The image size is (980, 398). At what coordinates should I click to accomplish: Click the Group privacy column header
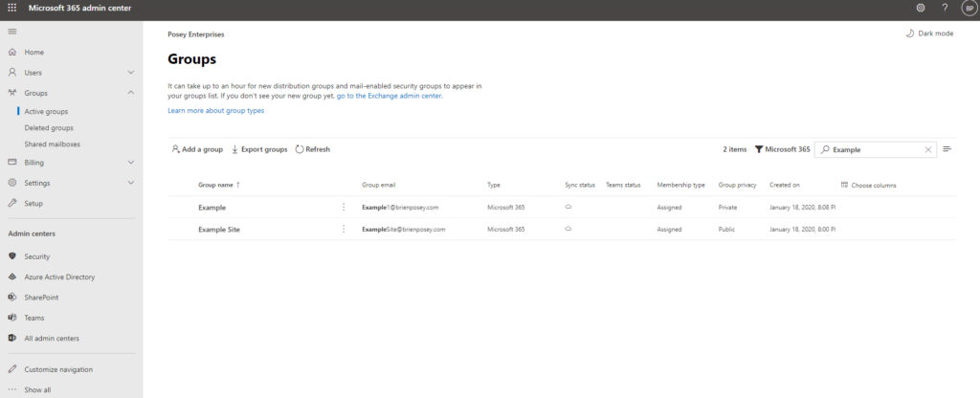point(738,185)
